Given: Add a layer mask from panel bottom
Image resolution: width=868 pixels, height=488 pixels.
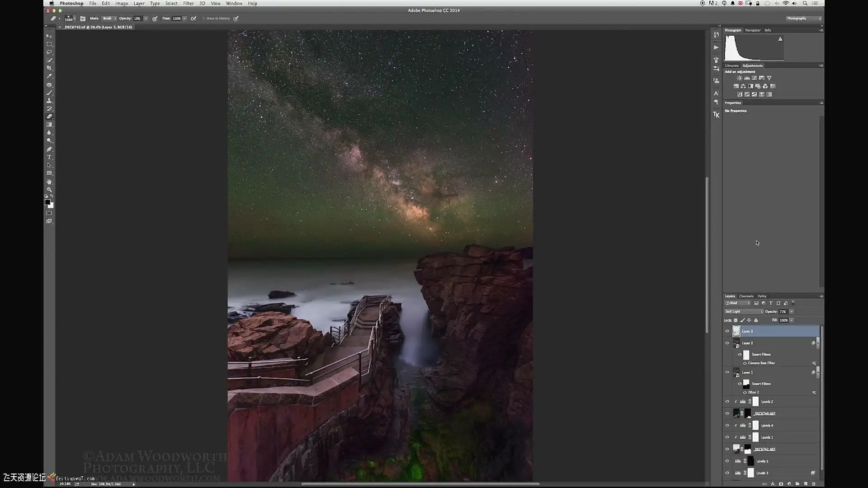Looking at the screenshot, I should (781, 484).
